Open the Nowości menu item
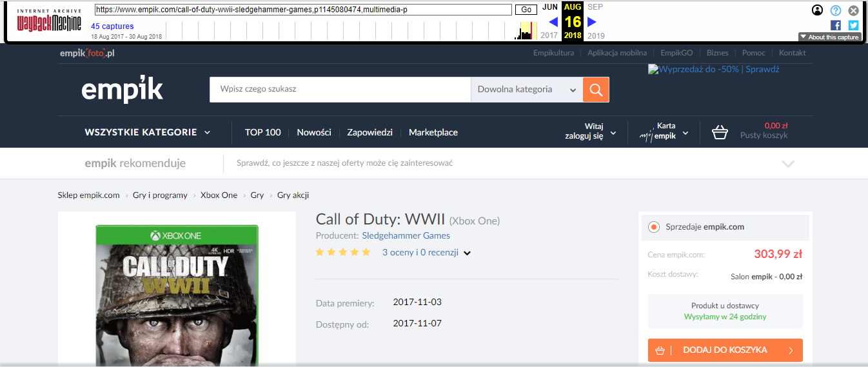The width and height of the screenshot is (868, 367). [314, 132]
